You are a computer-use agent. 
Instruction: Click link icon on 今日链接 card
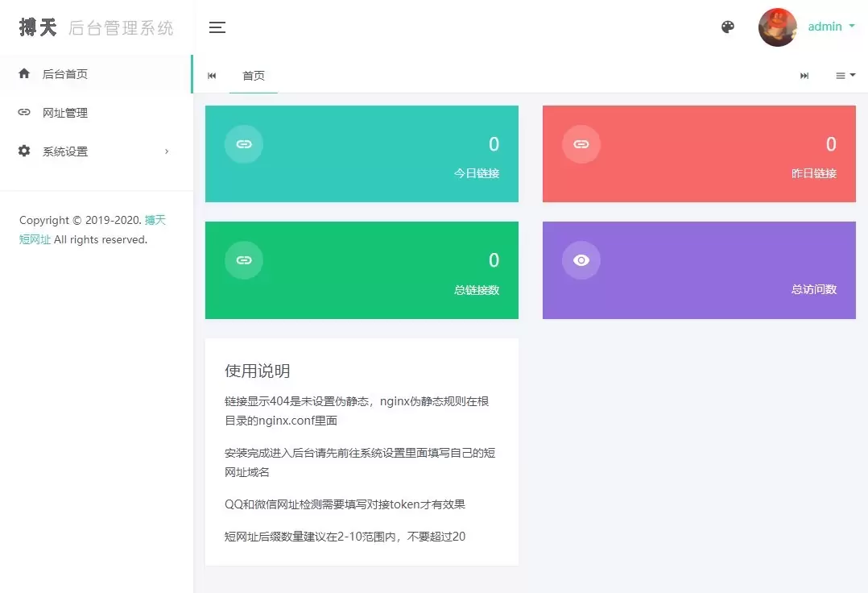243,144
